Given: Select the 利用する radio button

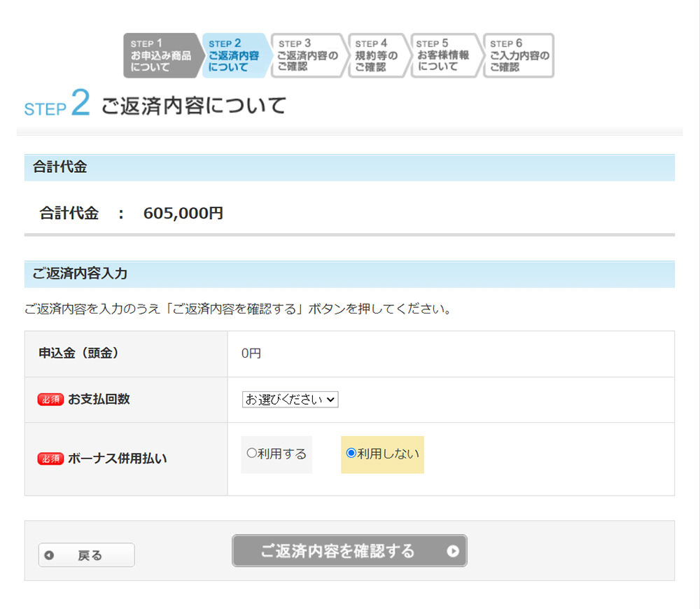Looking at the screenshot, I should [252, 454].
